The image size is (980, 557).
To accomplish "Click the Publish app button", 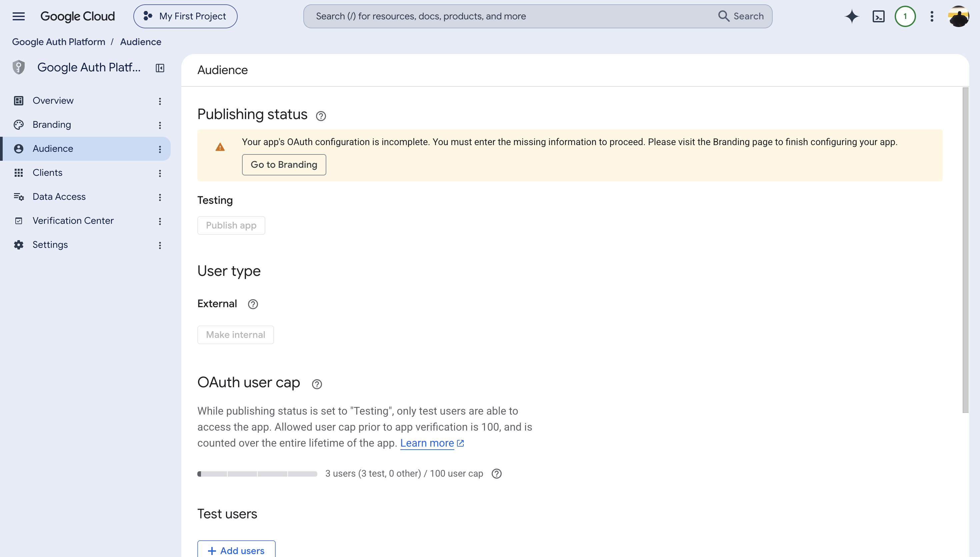I will point(231,225).
